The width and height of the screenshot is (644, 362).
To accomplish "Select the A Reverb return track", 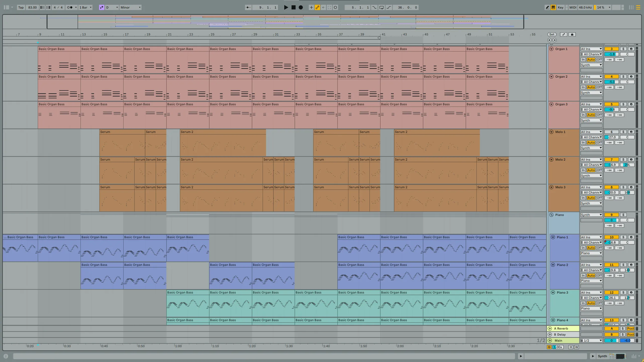I will 563,329.
